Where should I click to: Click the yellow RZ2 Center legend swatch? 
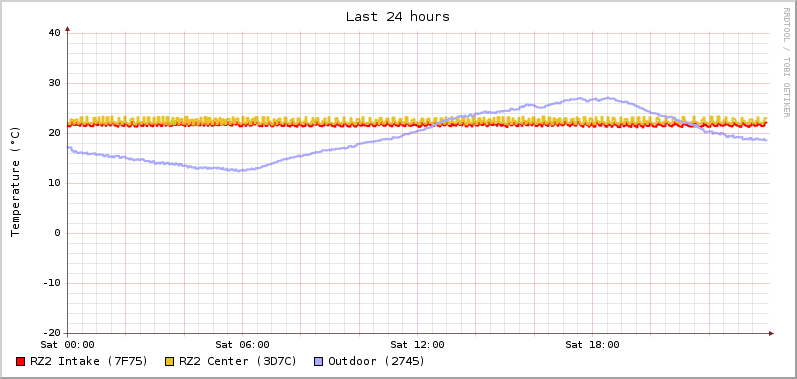tap(170, 362)
